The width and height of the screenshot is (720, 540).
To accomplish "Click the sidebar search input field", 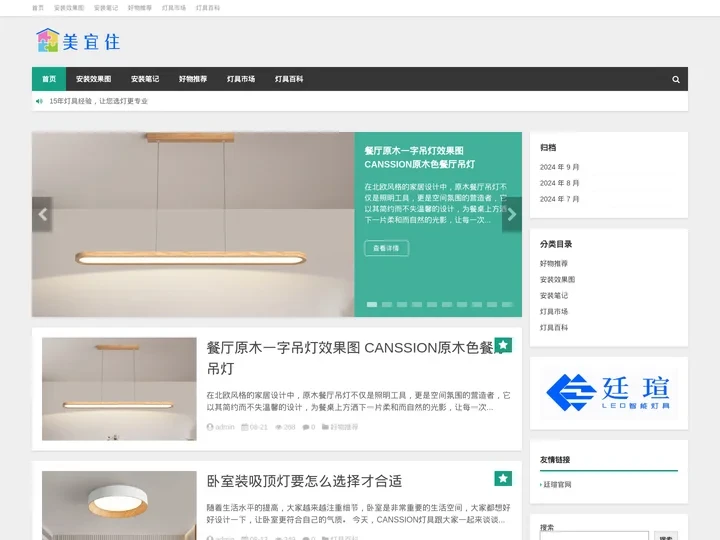I will tap(594, 536).
